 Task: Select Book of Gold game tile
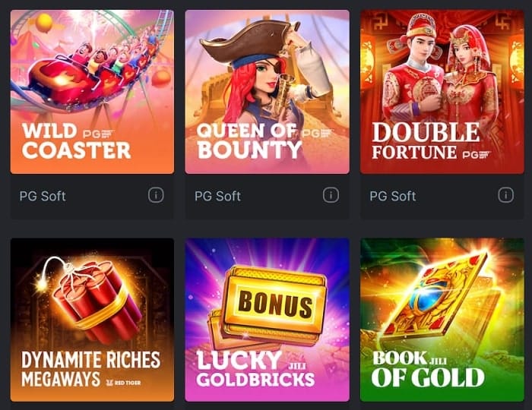point(442,320)
